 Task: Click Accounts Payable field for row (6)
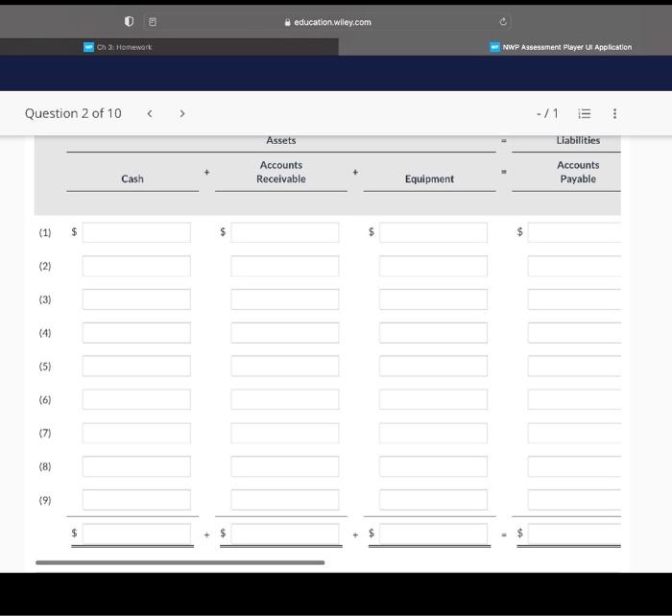pyautogui.click(x=574, y=400)
